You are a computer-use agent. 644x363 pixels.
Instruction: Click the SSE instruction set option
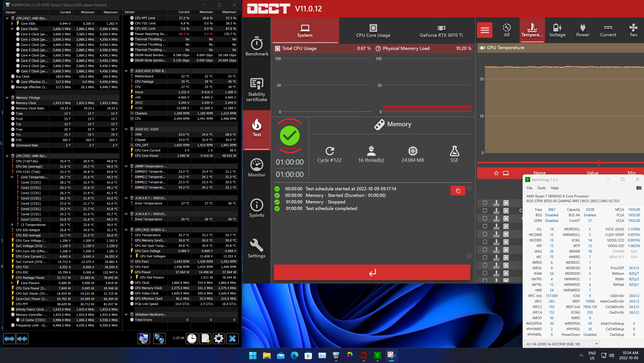coord(454,154)
